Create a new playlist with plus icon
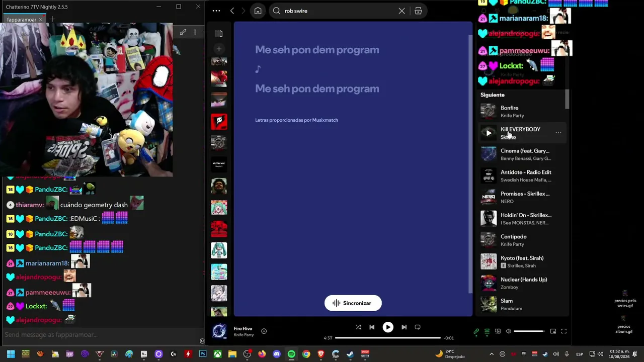Screen dimensions: 644x362 (x=219, y=49)
